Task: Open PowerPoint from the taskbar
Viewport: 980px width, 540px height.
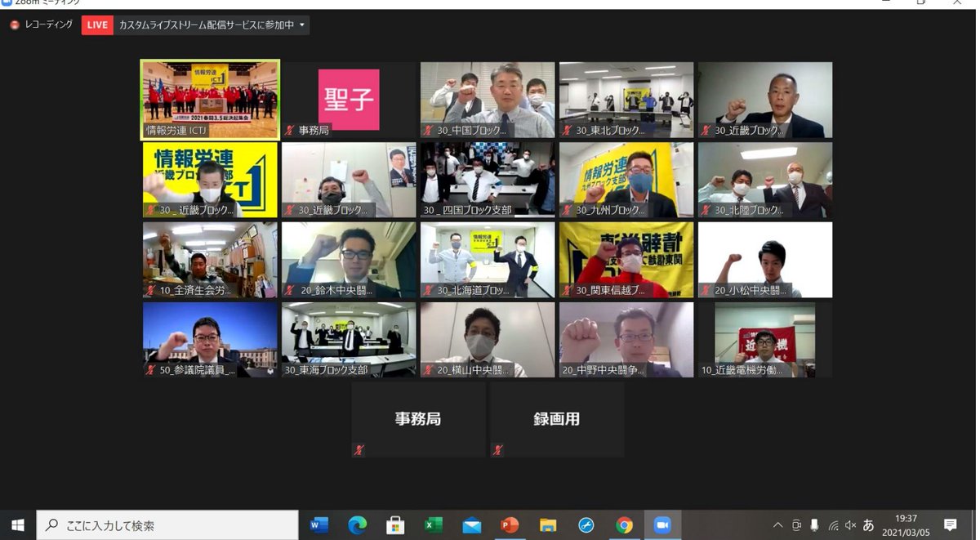Action: click(x=510, y=525)
